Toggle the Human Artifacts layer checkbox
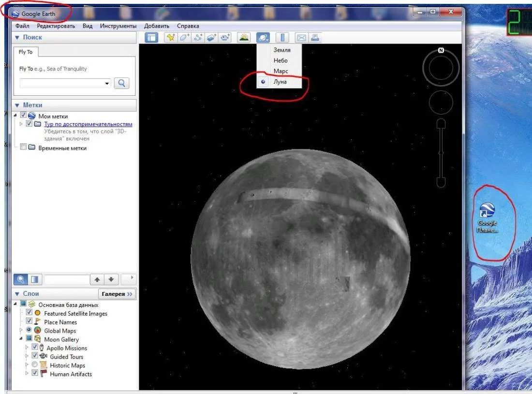Image resolution: width=532 pixels, height=394 pixels. pos(35,374)
